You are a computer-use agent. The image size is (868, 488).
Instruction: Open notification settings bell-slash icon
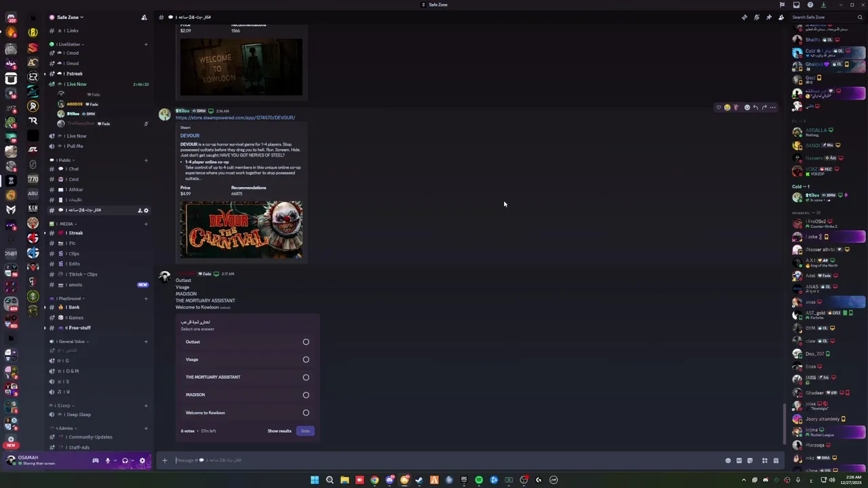(756, 17)
